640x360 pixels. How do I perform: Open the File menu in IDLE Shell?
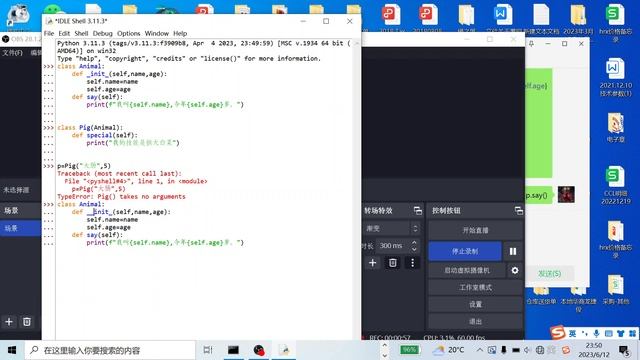tap(49, 33)
